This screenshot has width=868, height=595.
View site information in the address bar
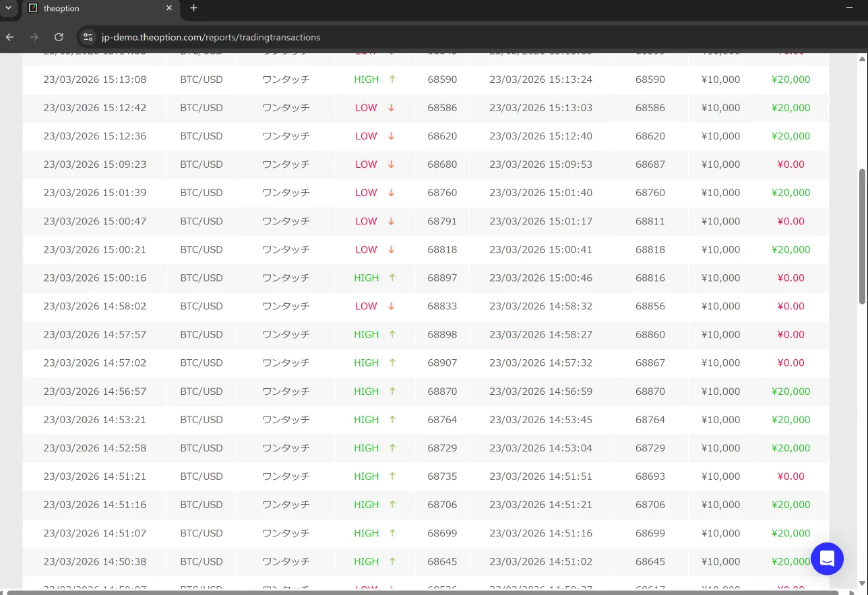[88, 37]
